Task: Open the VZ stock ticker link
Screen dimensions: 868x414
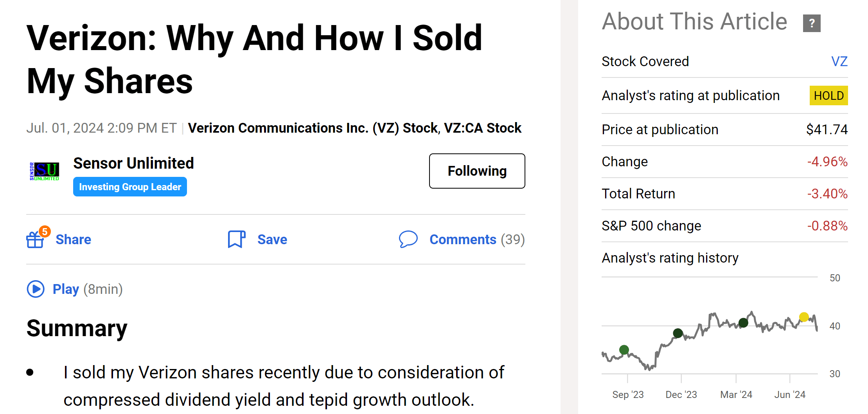Action: click(x=839, y=61)
